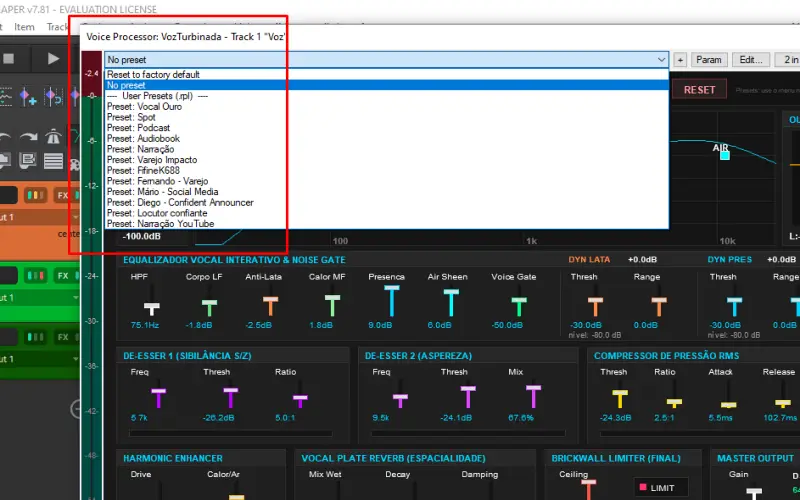
Task: Choose 'Reset to factory default' from preset list
Action: pyautogui.click(x=386, y=74)
